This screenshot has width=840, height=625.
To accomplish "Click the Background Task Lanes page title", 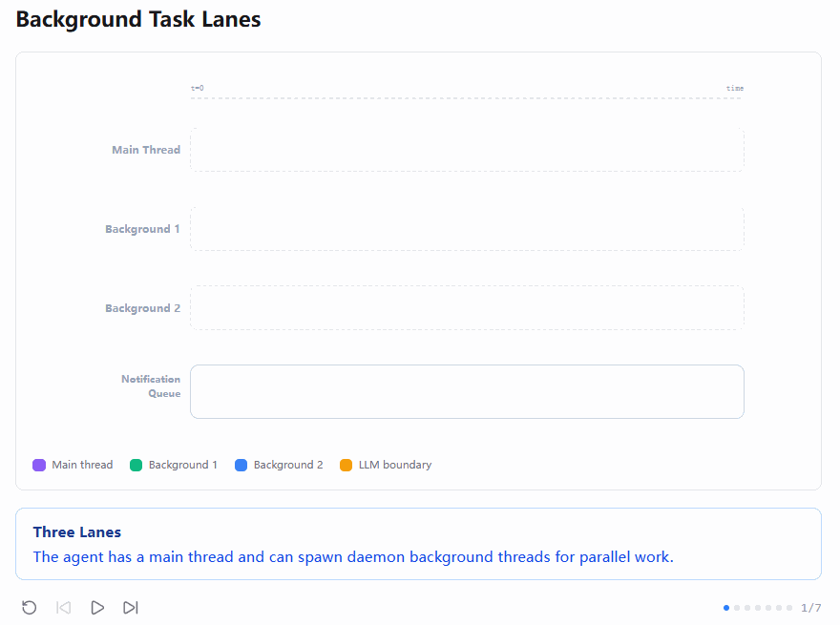I will click(x=138, y=19).
